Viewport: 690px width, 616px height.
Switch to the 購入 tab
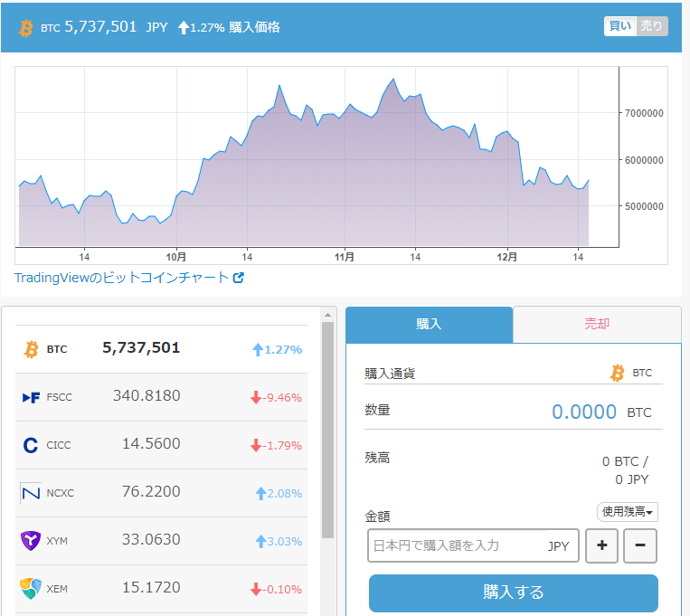[x=429, y=324]
